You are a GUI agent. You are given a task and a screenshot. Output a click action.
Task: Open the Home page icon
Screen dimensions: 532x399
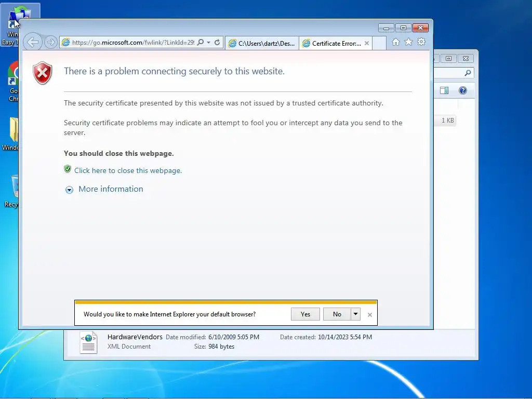(395, 42)
